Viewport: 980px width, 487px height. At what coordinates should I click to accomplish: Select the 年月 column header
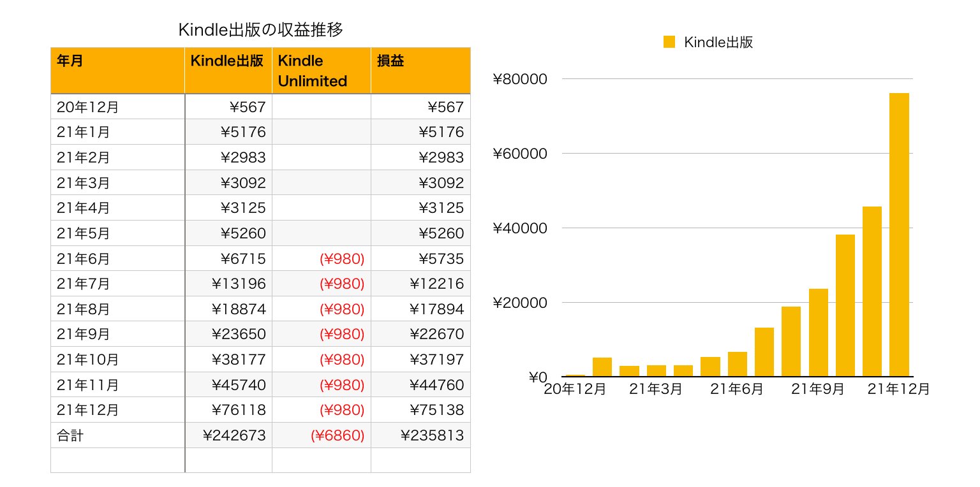tap(118, 71)
